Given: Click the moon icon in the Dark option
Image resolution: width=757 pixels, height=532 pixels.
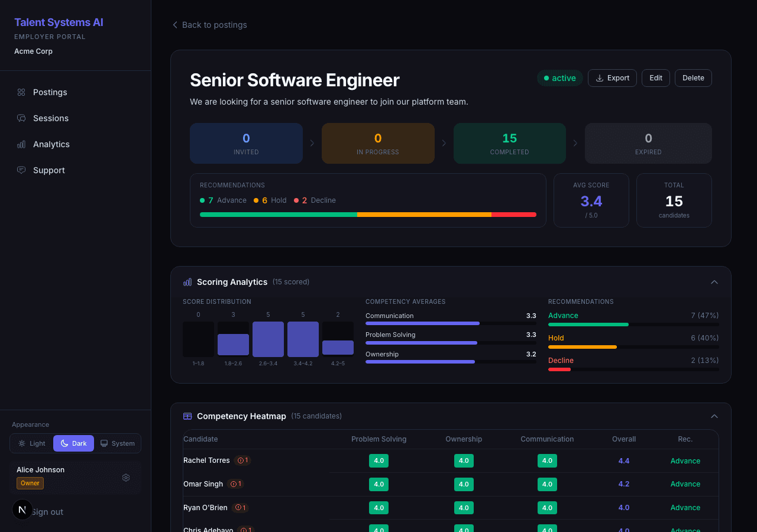Looking at the screenshot, I should click(x=65, y=443).
